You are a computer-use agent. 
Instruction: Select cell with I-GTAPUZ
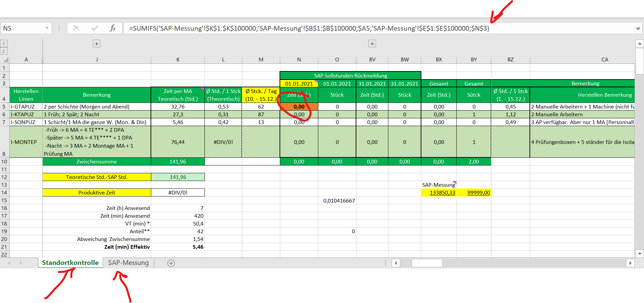click(x=26, y=107)
